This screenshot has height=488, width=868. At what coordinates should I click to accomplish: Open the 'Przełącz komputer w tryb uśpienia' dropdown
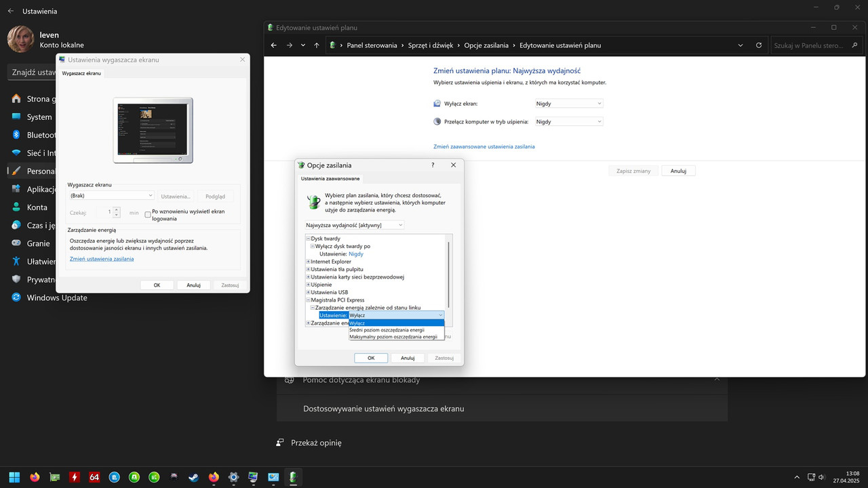[568, 122]
